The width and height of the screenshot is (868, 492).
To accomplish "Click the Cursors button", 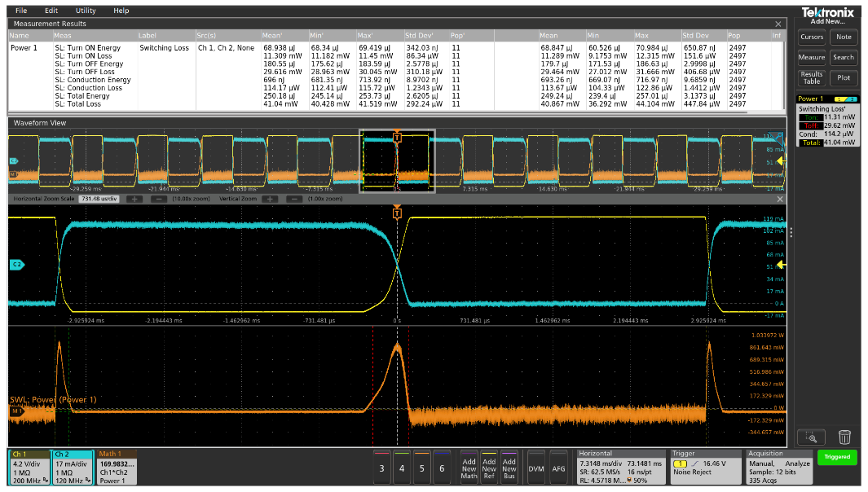I will tap(812, 37).
